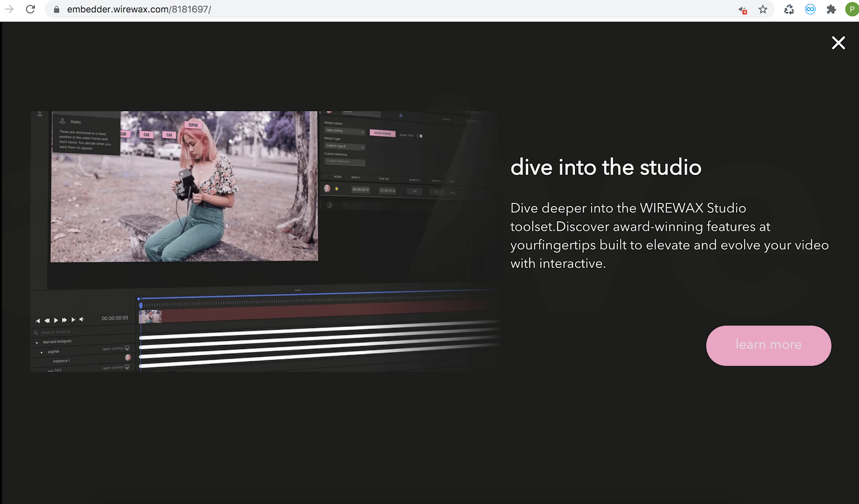Image resolution: width=859 pixels, height=504 pixels.
Task: Click the volume speaker icon beside playback controls
Action: (82, 319)
